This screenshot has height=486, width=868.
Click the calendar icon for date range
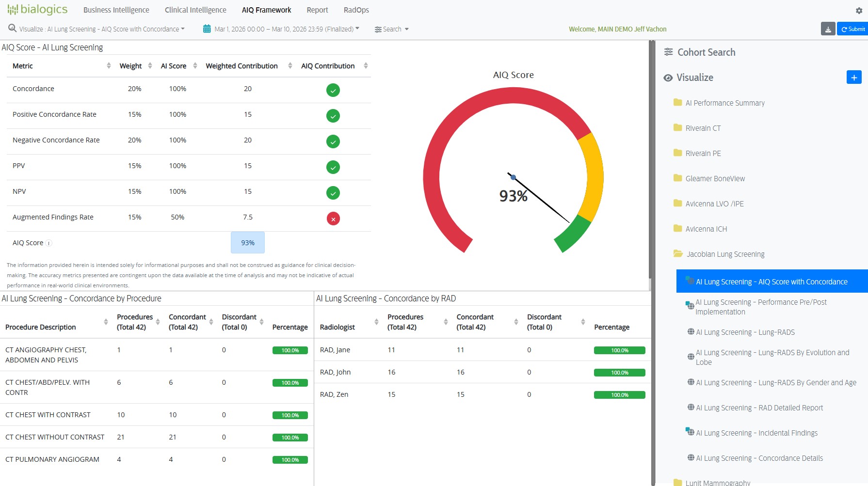207,29
